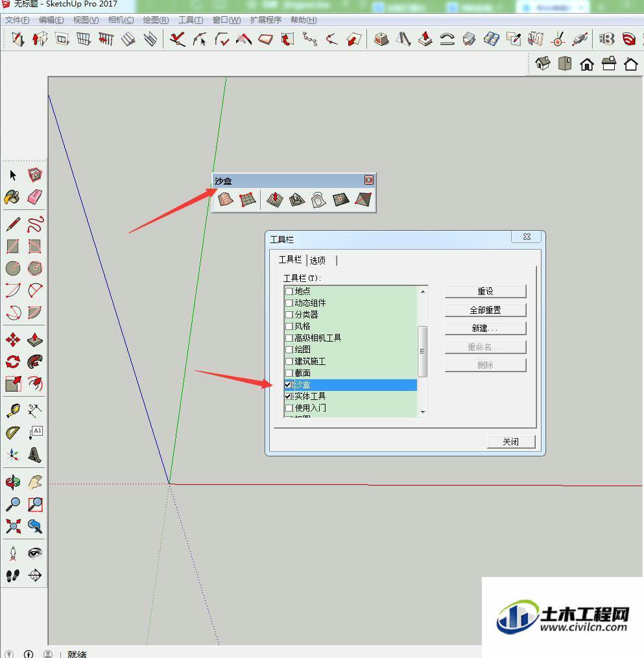The image size is (644, 658).
Task: Switch to the Front view house icon
Action: coord(587,64)
